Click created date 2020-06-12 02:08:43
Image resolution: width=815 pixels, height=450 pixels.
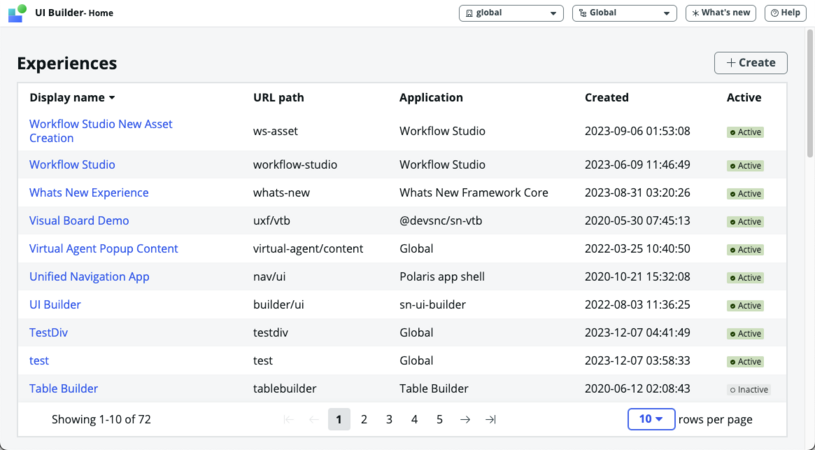637,389
